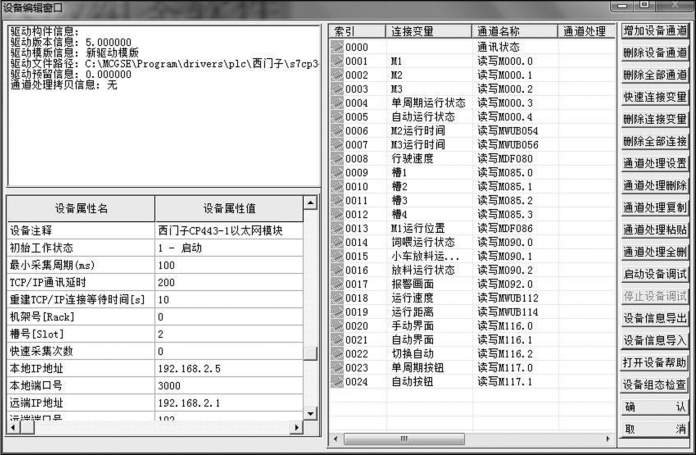Viewport: 696px width, 455px height.
Task: Click the 增加设备通道 button
Action: tap(655, 31)
